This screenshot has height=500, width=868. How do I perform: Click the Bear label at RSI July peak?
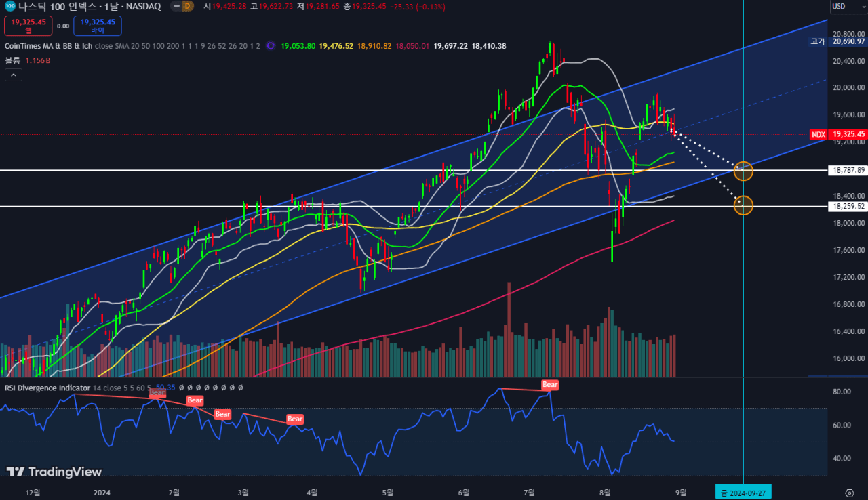pos(549,385)
